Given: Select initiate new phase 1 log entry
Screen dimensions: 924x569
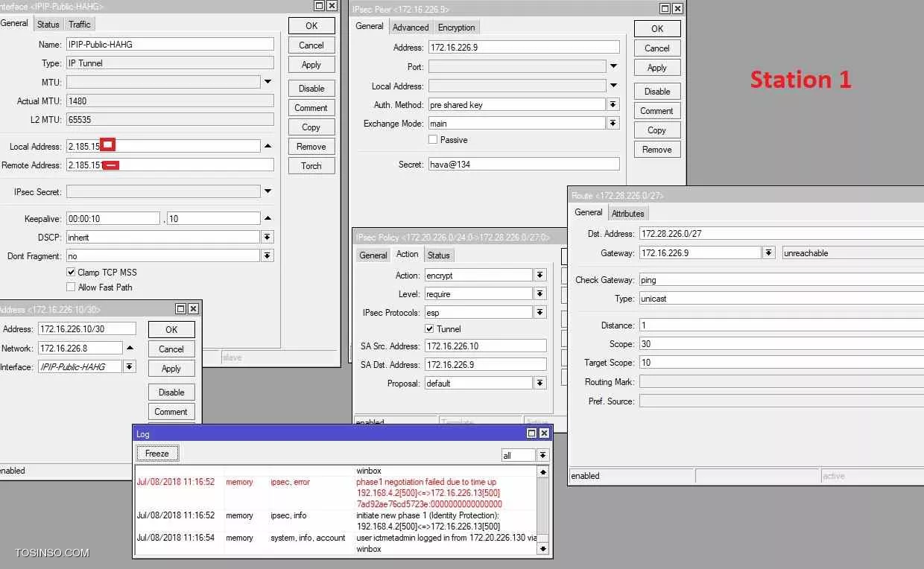Looking at the screenshot, I should [335, 521].
